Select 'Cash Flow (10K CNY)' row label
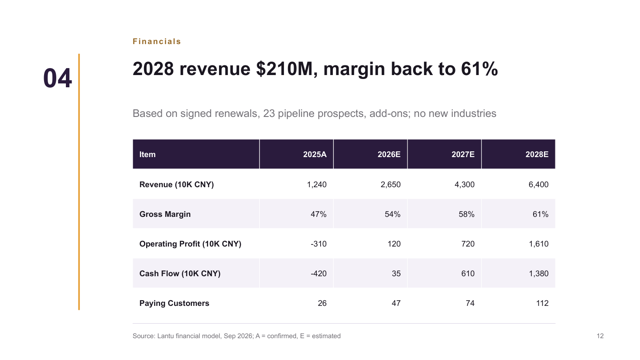The height and width of the screenshot is (360, 640). [180, 273]
